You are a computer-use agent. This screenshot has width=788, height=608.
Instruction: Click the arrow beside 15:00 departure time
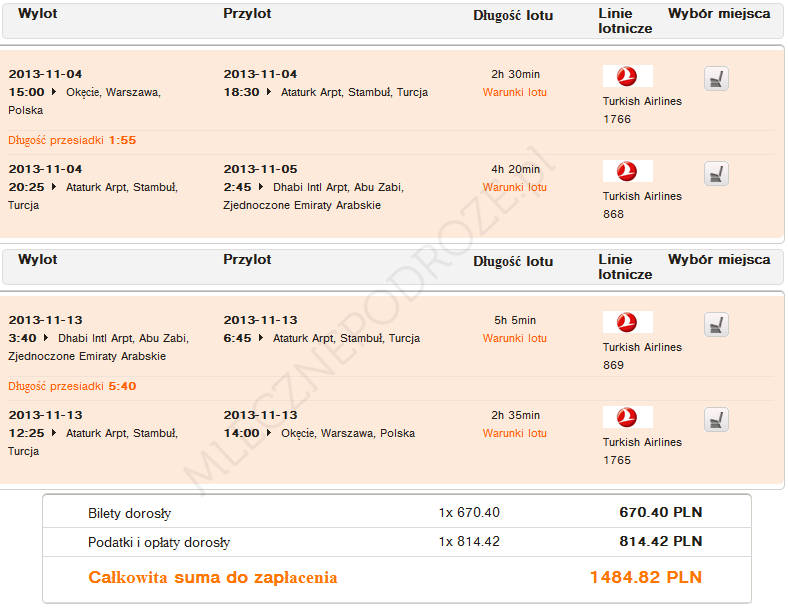click(55, 93)
